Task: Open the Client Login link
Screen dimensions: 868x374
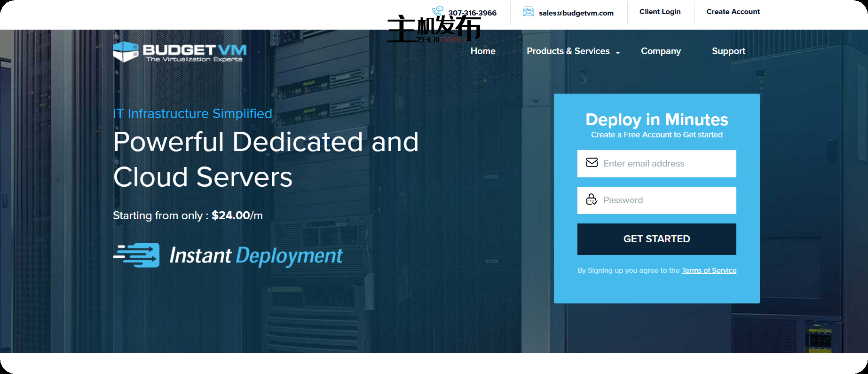Action: click(660, 12)
